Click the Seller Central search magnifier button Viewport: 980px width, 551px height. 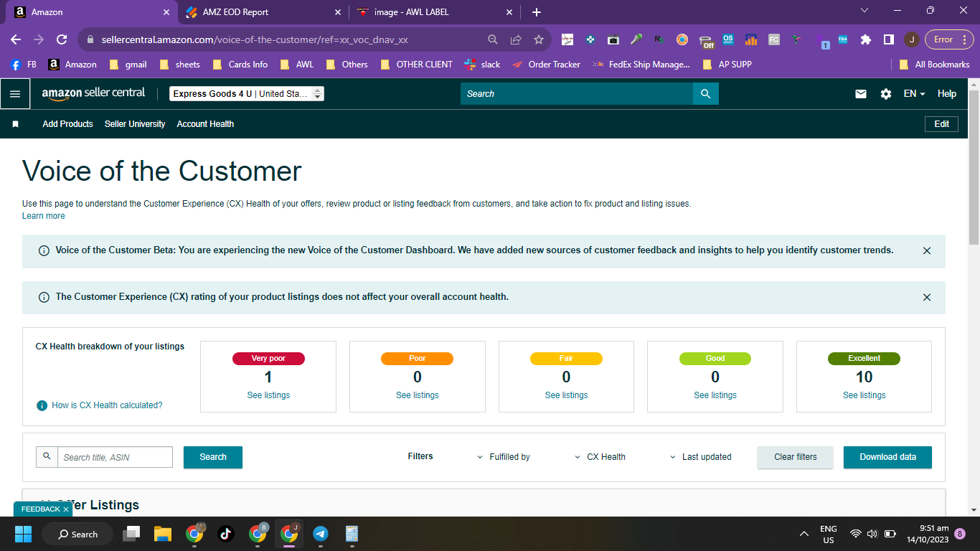coord(705,94)
